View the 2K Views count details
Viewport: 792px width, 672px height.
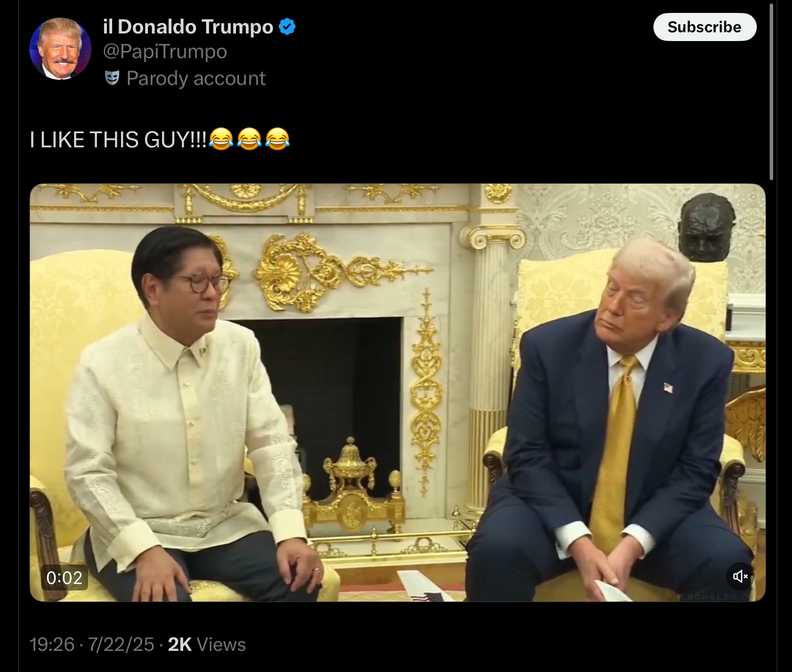tap(207, 644)
